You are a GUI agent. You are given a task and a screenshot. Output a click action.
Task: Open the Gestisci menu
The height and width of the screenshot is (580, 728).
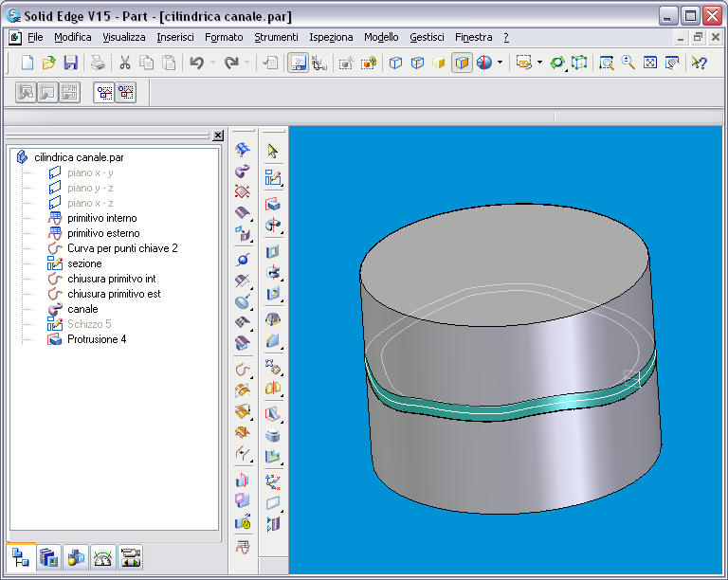click(427, 37)
